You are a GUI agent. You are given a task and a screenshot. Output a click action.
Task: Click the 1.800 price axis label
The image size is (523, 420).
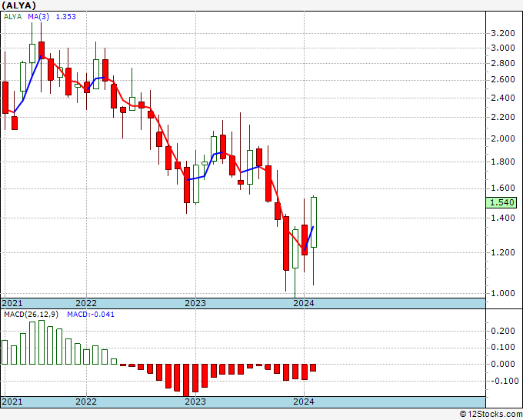(x=503, y=162)
